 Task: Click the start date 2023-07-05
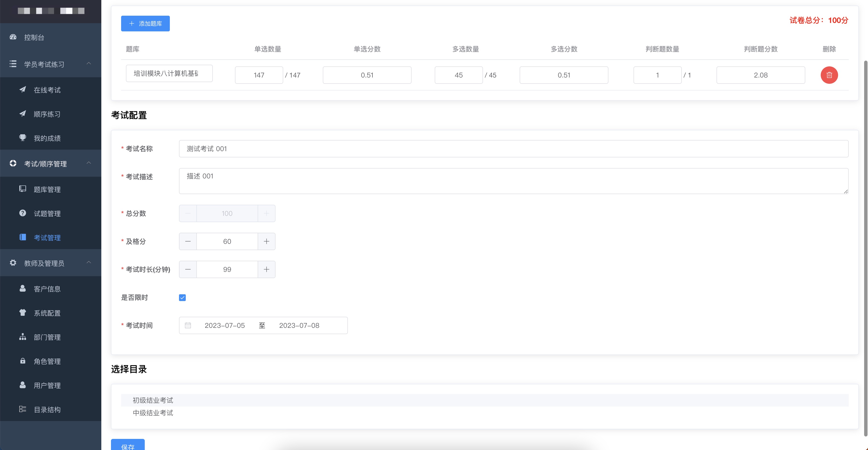click(225, 325)
